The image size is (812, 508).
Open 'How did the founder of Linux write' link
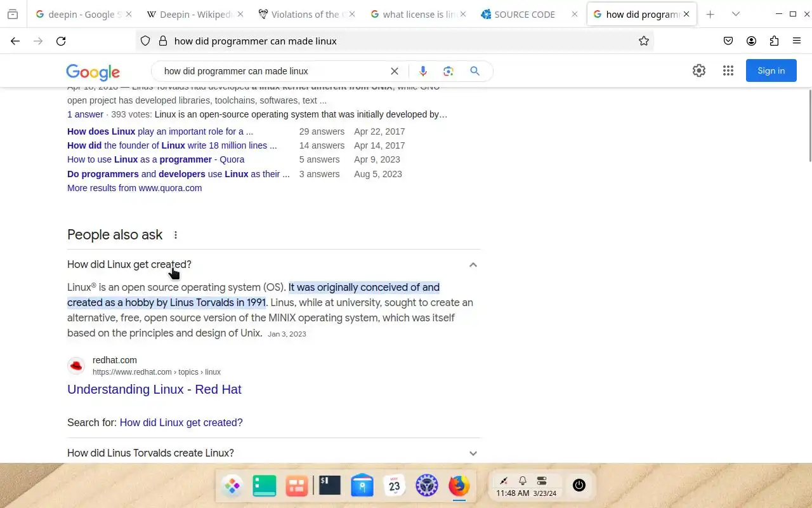tap(172, 145)
